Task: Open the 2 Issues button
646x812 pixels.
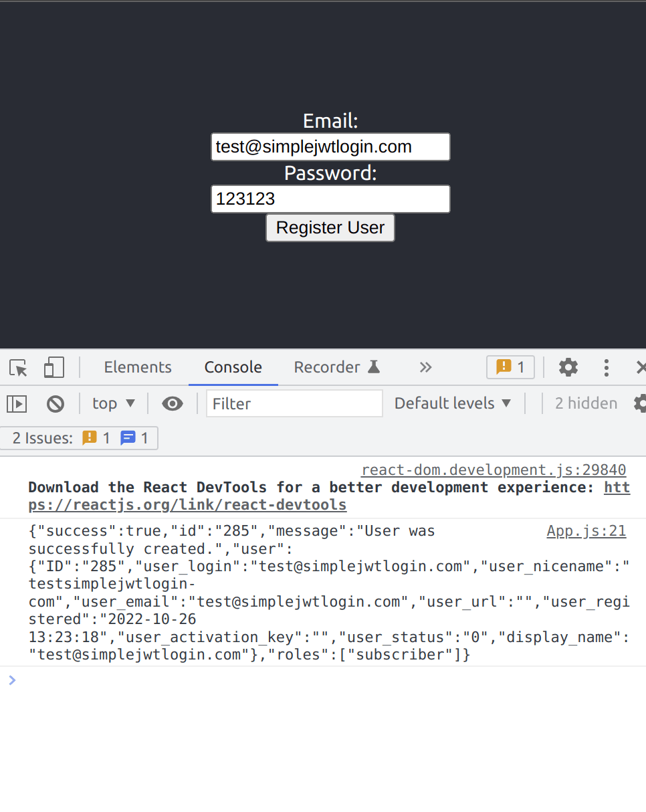Action: tap(80, 438)
